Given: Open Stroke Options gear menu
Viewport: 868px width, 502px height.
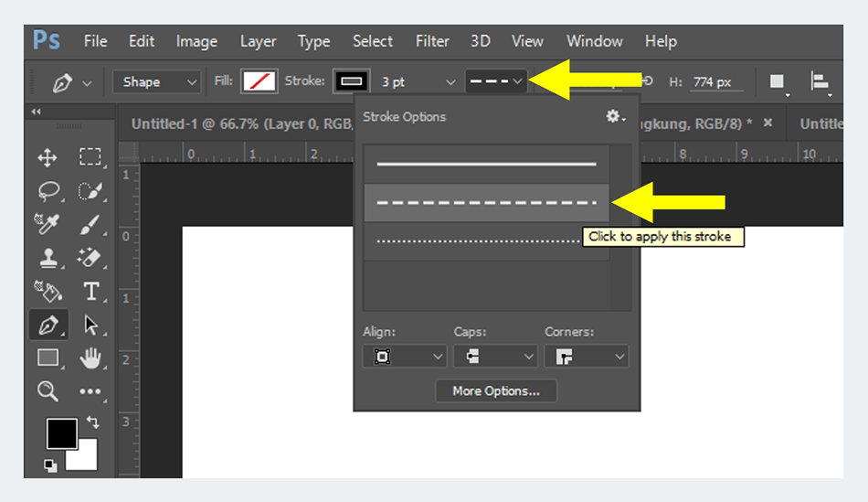Looking at the screenshot, I should pos(616,117).
